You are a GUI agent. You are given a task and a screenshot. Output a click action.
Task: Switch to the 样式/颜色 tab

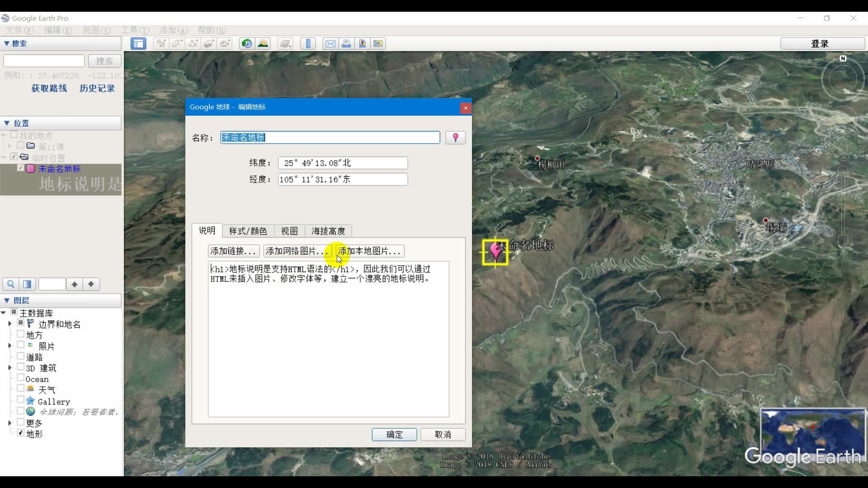pyautogui.click(x=248, y=231)
